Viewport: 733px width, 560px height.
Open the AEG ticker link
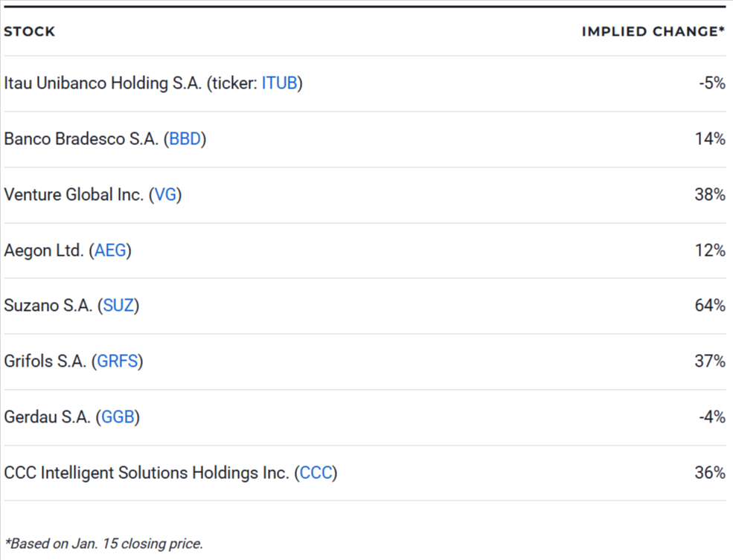pos(110,251)
